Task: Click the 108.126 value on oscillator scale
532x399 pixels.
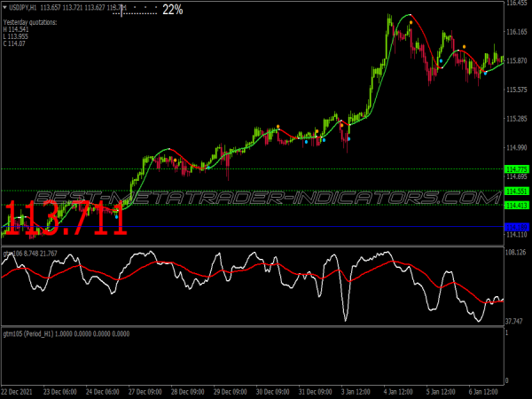Action: coord(516,254)
